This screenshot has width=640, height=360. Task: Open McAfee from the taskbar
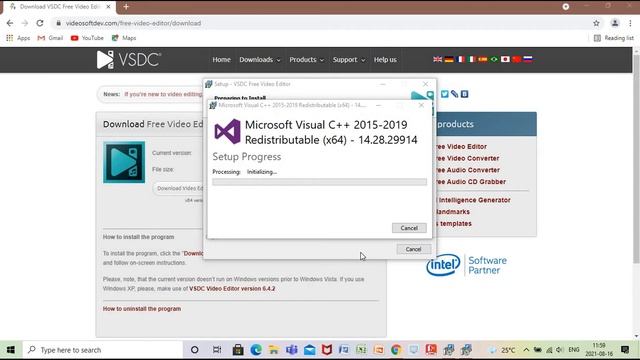pyautogui.click(x=327, y=350)
